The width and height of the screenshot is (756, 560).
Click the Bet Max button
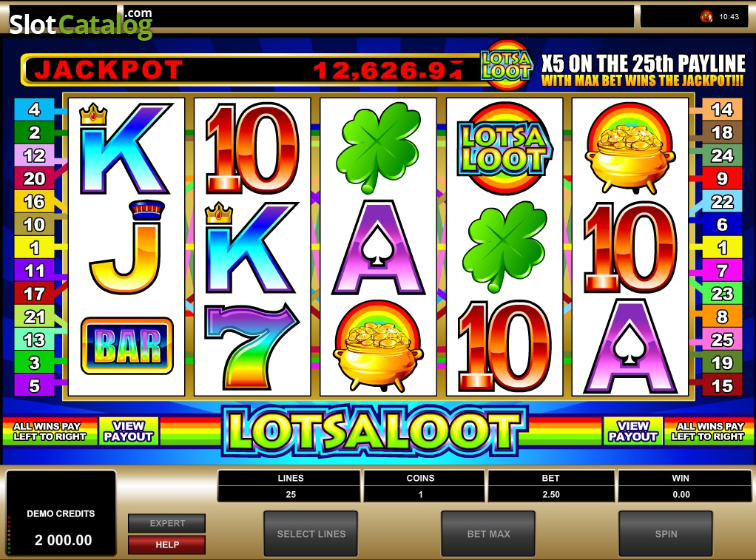click(488, 534)
